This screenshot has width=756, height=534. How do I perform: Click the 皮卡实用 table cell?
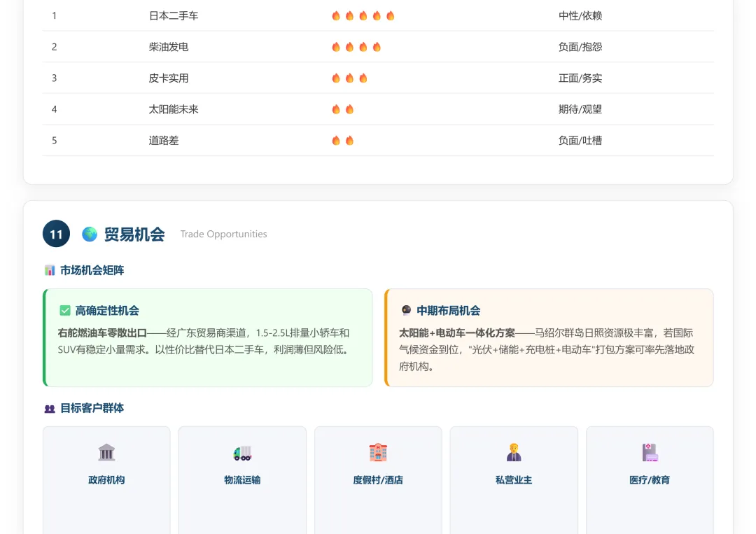[x=168, y=78]
